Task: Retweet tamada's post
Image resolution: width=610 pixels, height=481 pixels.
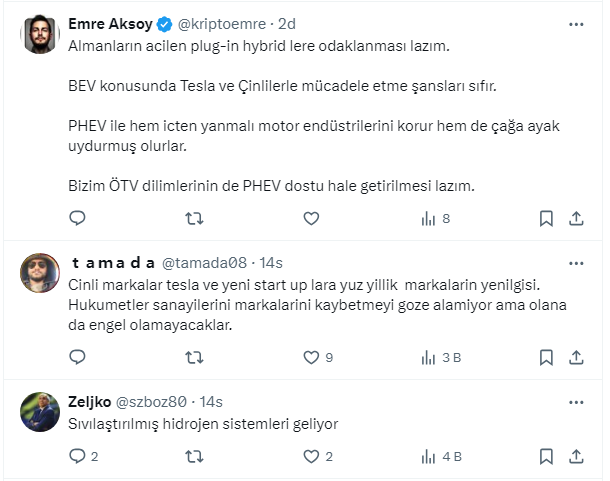Action: click(195, 356)
